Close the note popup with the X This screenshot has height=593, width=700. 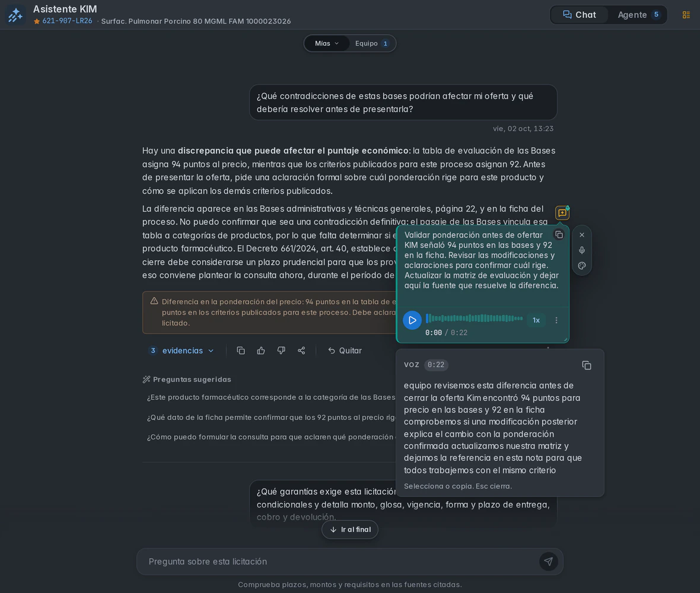click(582, 235)
